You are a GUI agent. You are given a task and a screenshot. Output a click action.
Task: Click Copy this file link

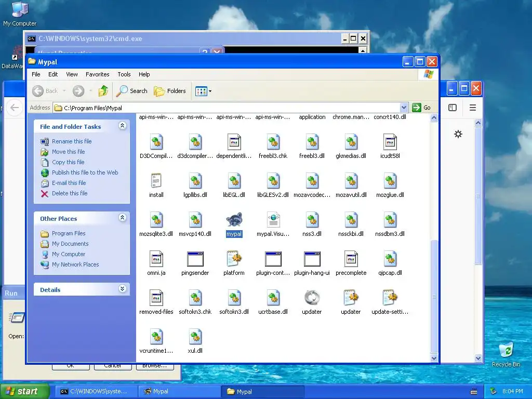click(x=68, y=162)
